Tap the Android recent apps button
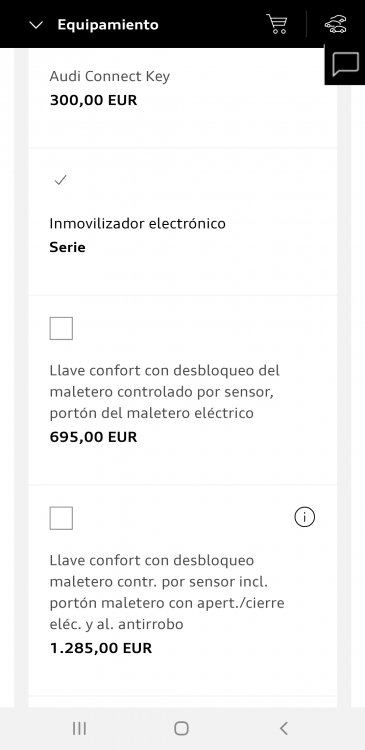 pos(79,728)
